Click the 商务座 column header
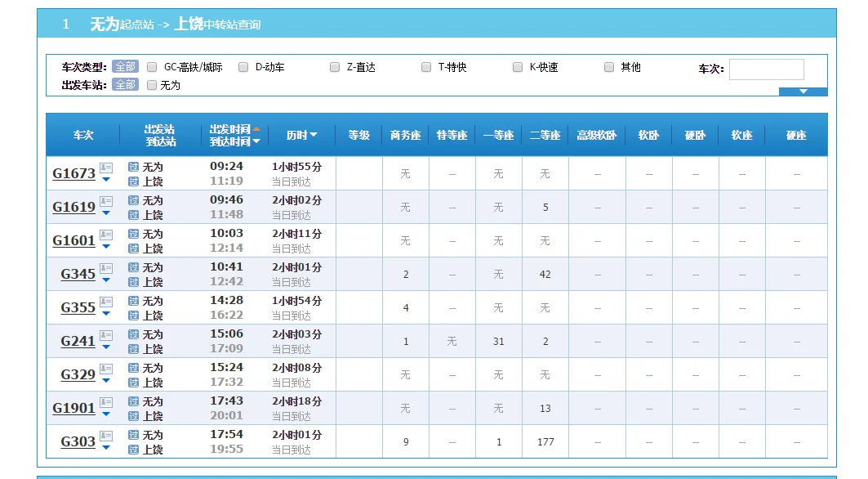Screen dimensions: 868x479 coord(405,135)
